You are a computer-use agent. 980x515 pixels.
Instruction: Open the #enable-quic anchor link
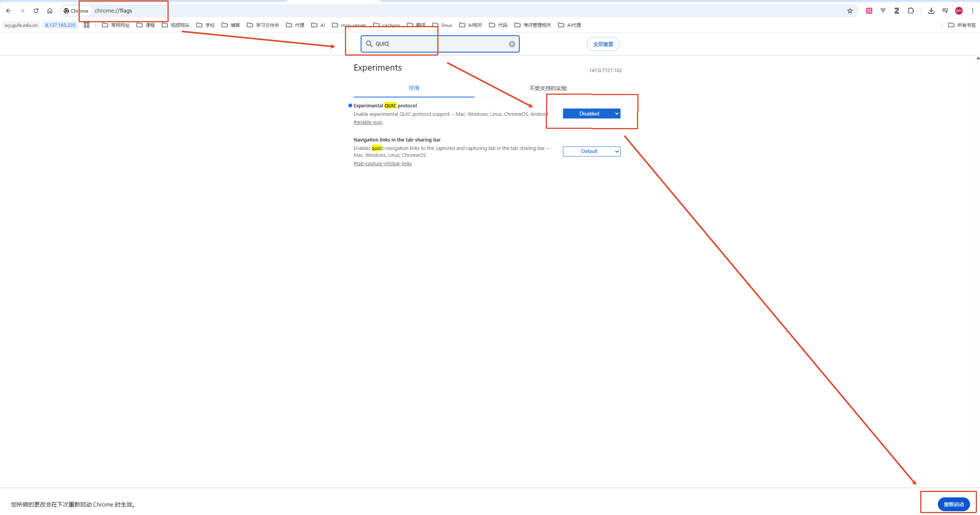[x=368, y=122]
